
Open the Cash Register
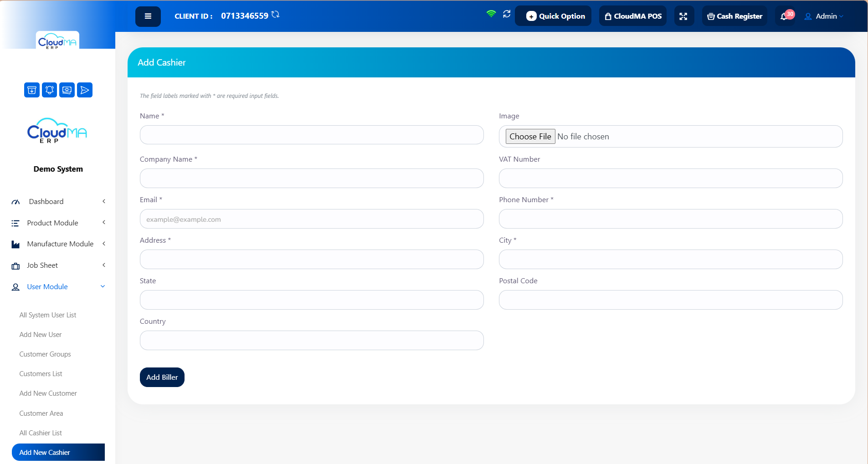coord(734,16)
